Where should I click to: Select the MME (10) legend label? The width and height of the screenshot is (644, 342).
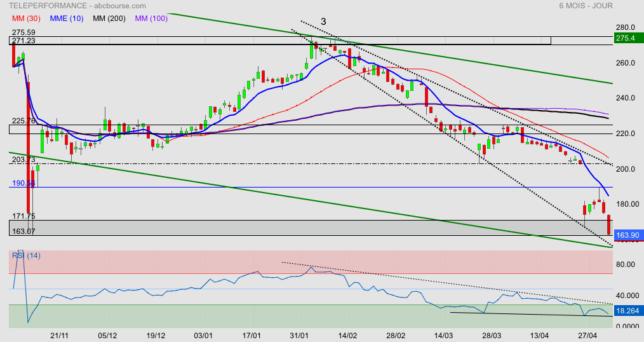coord(67,18)
